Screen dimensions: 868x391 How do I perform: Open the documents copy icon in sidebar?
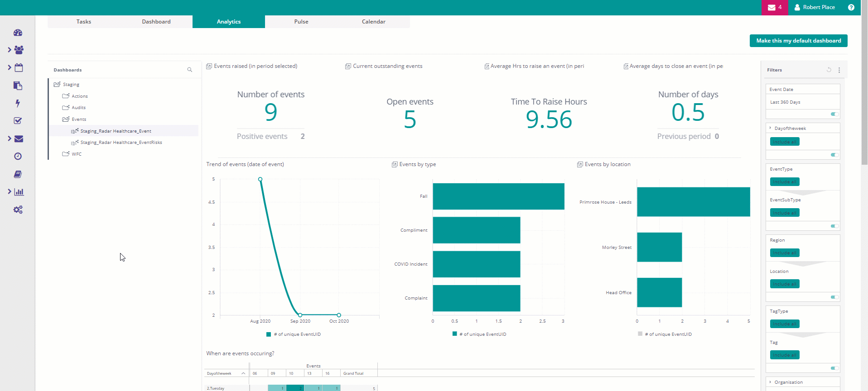18,86
